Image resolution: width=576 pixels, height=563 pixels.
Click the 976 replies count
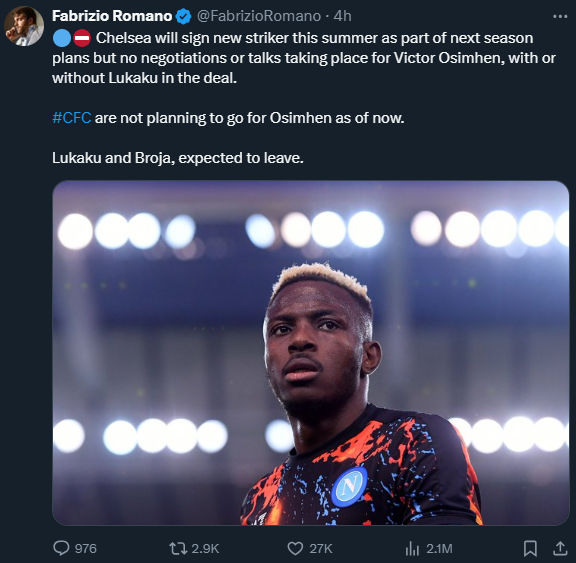pos(86,549)
